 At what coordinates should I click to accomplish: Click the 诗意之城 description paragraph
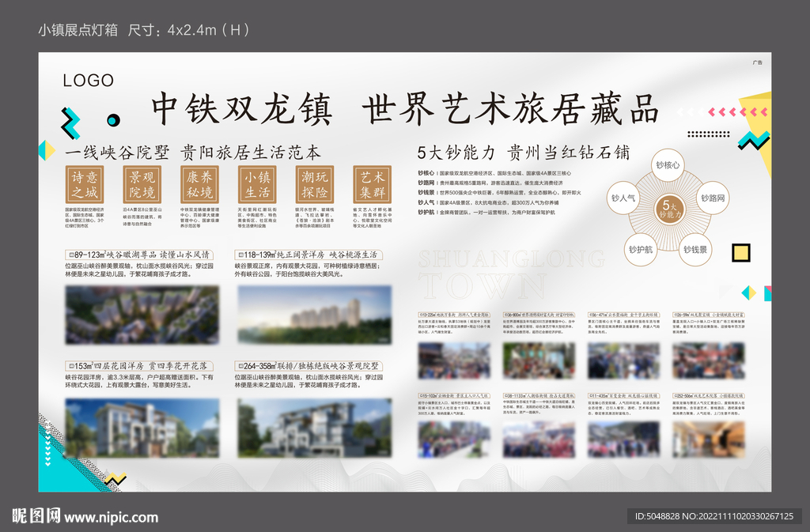point(85,217)
